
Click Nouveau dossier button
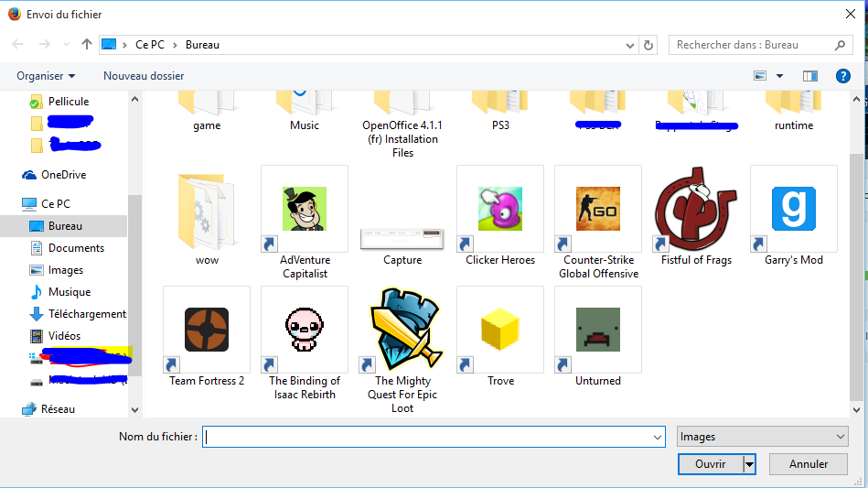(x=144, y=76)
